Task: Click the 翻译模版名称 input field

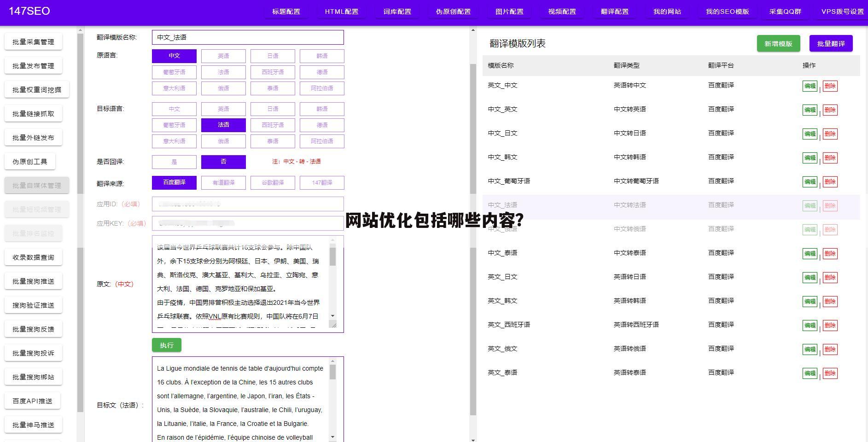Action: click(248, 37)
